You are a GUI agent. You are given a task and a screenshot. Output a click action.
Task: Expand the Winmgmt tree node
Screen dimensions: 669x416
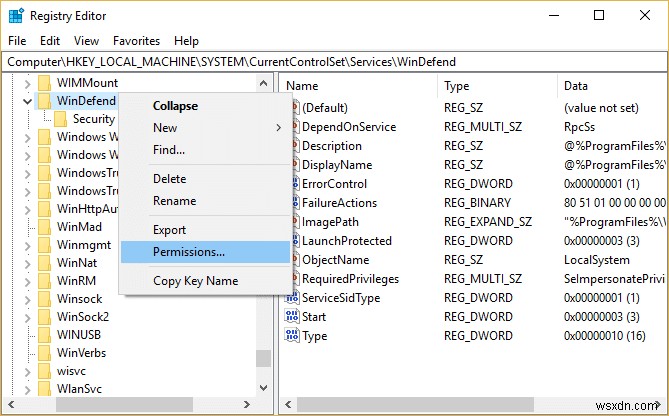[x=28, y=245]
